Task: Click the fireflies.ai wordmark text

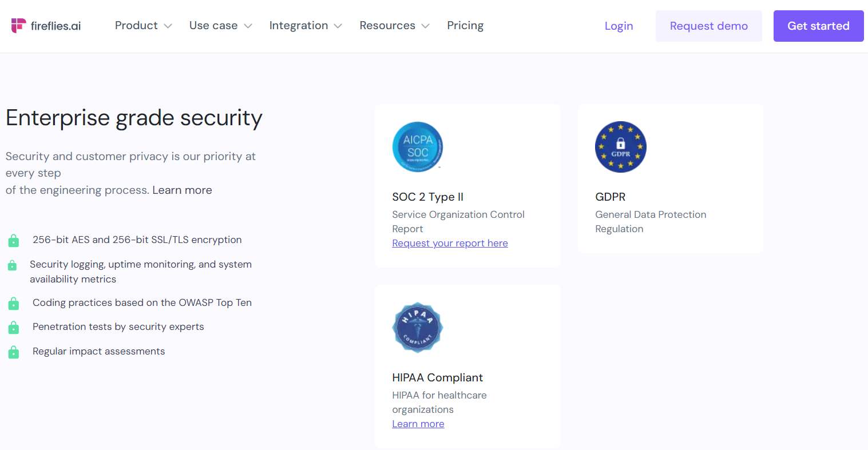Action: [x=56, y=26]
